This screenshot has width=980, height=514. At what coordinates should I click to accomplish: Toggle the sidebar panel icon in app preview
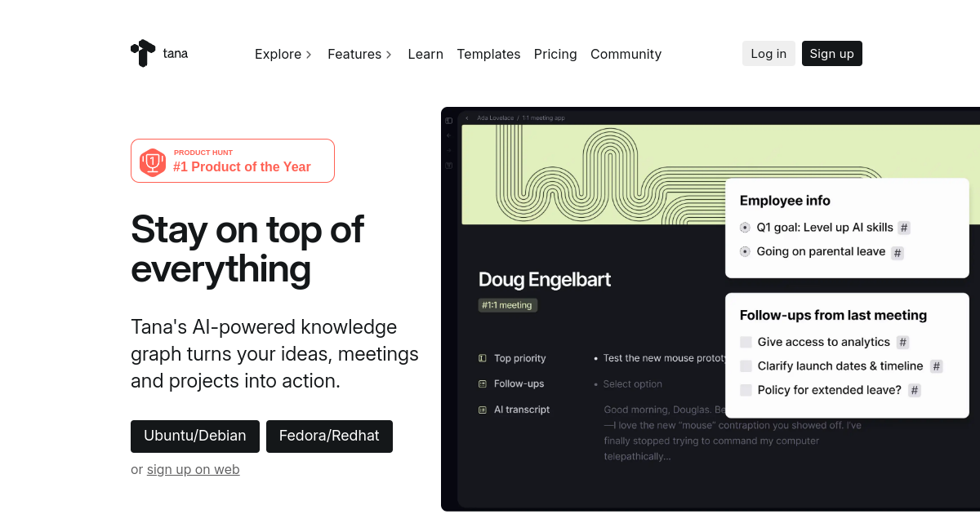tap(449, 121)
